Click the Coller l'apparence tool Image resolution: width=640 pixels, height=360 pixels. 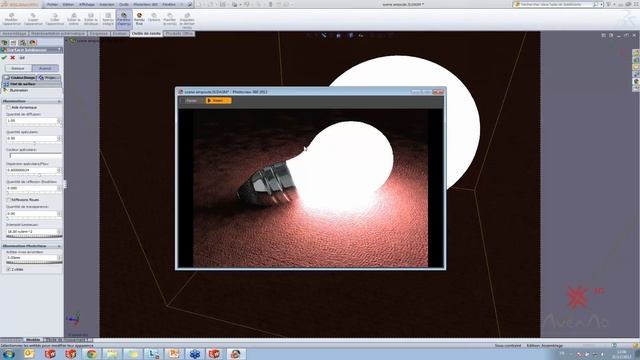(x=55, y=19)
